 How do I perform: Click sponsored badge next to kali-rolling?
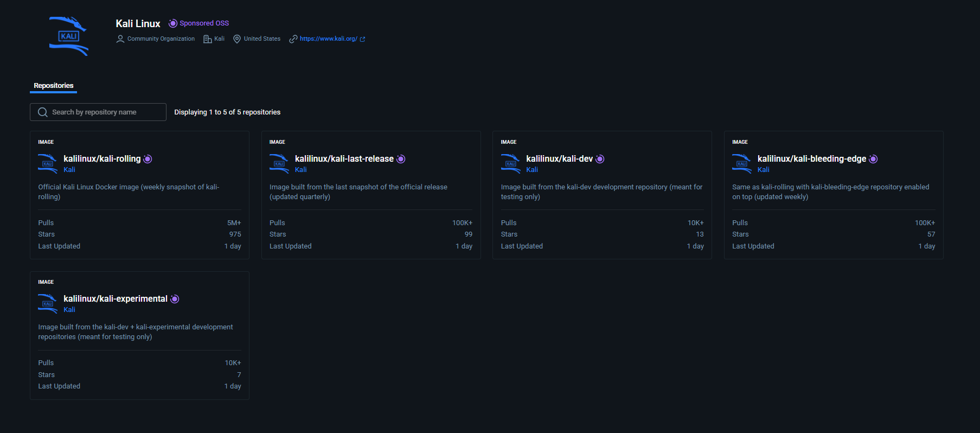pyautogui.click(x=148, y=159)
